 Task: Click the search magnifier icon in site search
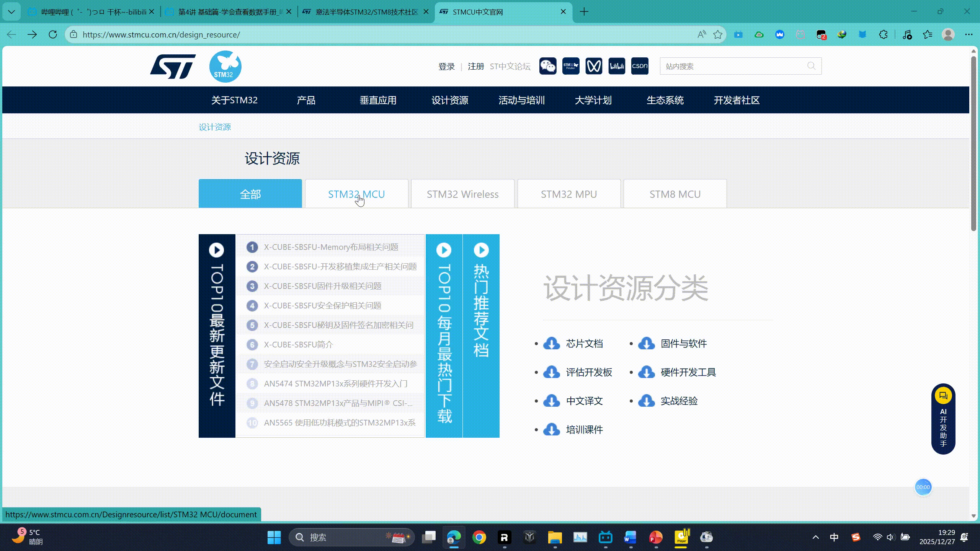(811, 66)
